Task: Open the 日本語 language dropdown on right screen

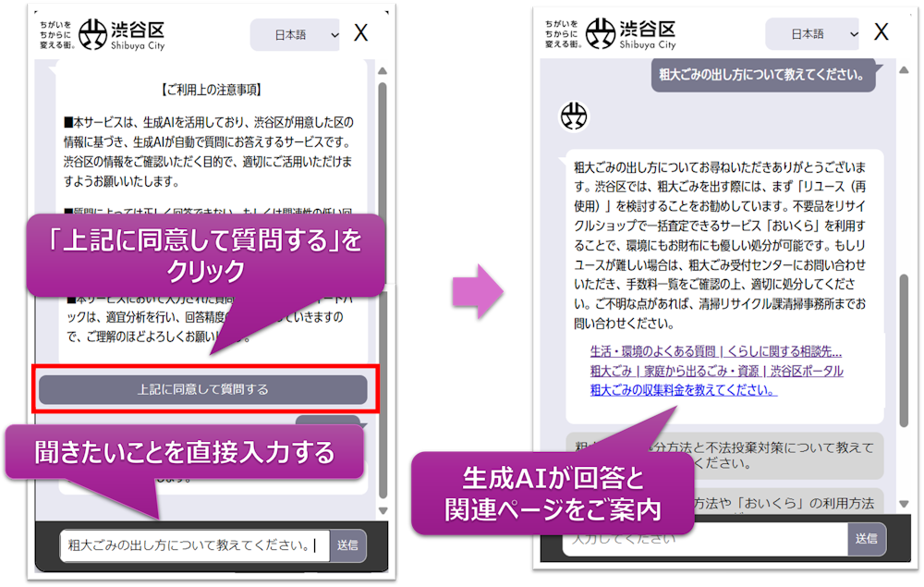Action: 811,33
